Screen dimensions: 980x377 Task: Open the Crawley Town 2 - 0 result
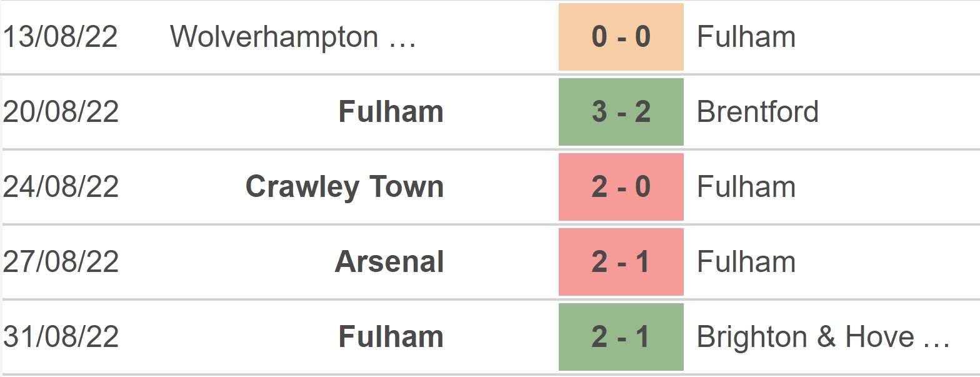[621, 187]
